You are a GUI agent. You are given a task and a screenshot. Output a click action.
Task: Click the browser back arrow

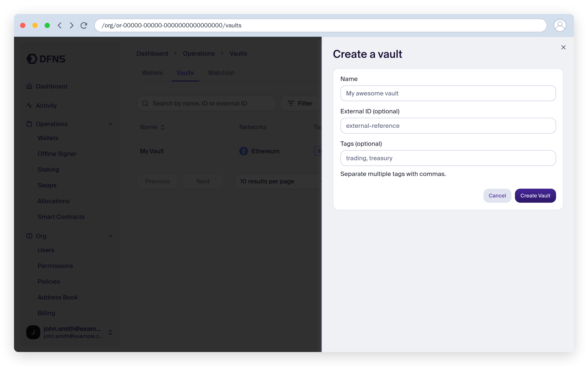click(60, 25)
